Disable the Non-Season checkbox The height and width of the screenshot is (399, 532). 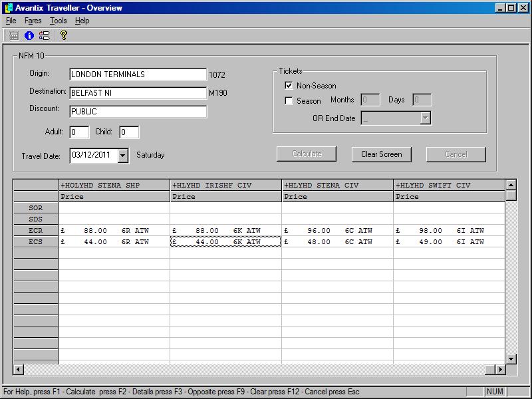289,86
